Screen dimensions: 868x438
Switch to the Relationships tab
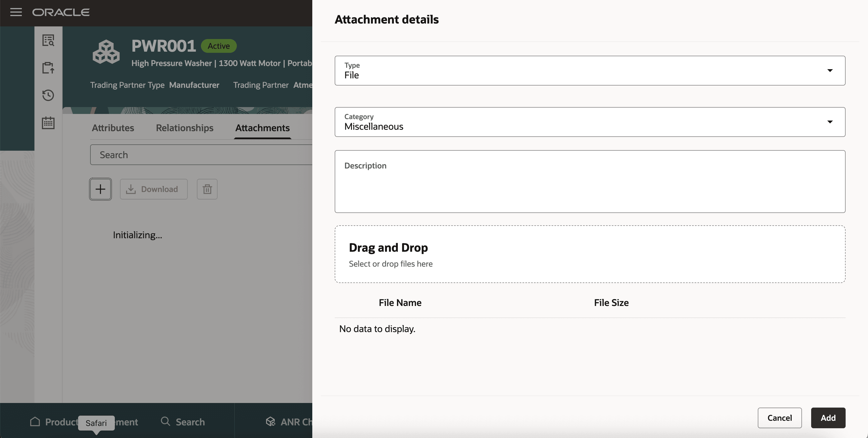coord(185,128)
